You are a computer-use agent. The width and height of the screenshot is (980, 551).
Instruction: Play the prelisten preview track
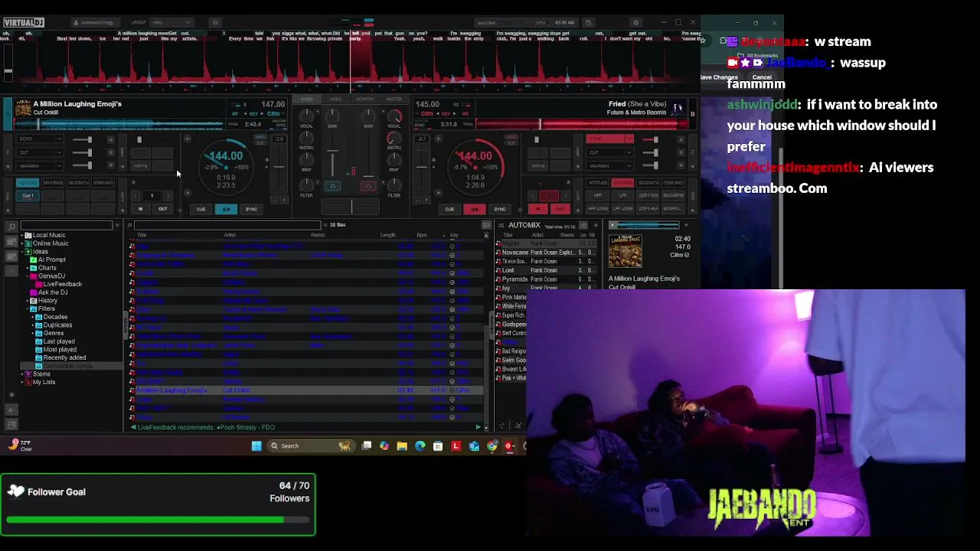pyautogui.click(x=613, y=226)
